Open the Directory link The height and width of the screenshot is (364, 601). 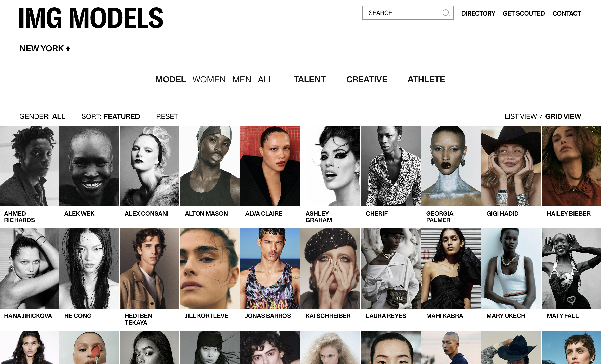tap(478, 13)
